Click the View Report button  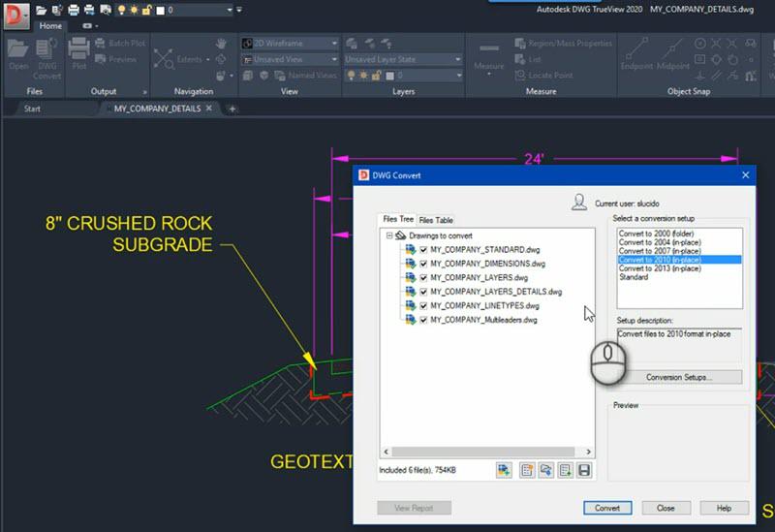(414, 508)
